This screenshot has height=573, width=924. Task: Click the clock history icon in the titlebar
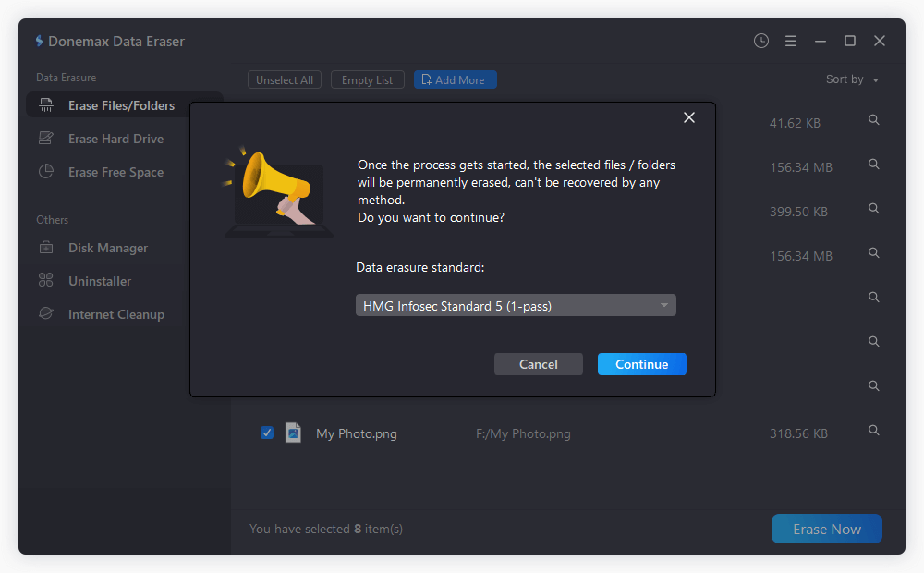[761, 41]
